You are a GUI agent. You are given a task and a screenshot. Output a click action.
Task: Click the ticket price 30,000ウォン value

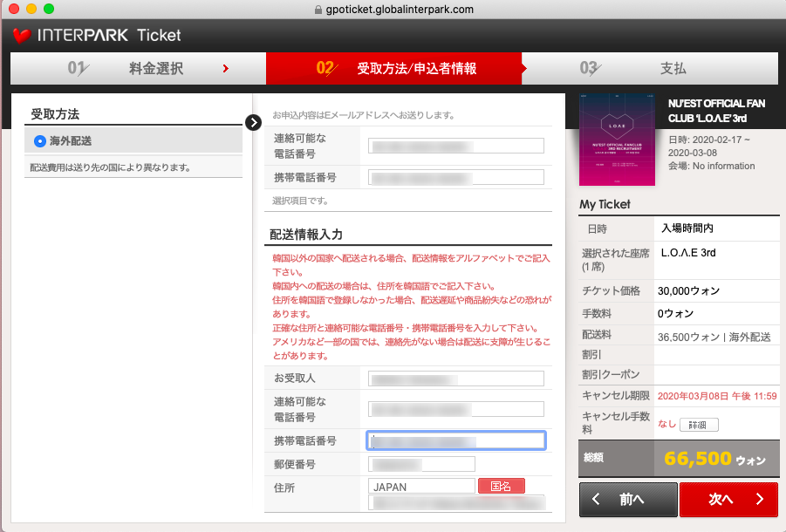click(688, 291)
